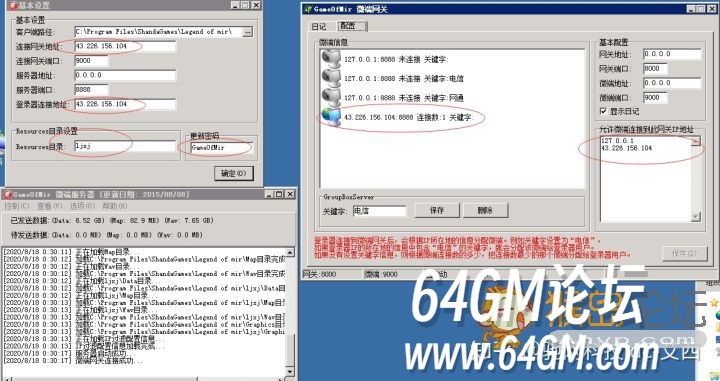This screenshot has height=381, width=720.
Task: Click the GameOfMir 微端网关 title bar icon
Action: [x=308, y=9]
